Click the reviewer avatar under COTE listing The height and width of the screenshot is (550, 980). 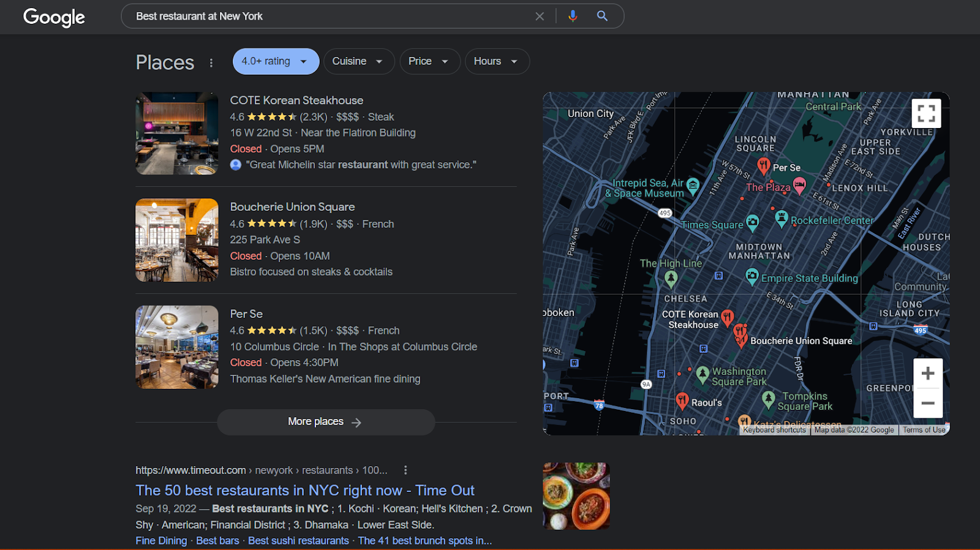(x=236, y=165)
